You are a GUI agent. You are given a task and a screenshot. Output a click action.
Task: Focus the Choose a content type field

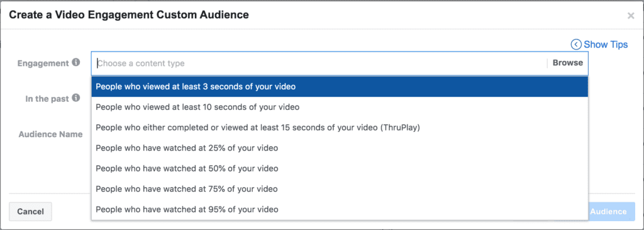tap(320, 63)
